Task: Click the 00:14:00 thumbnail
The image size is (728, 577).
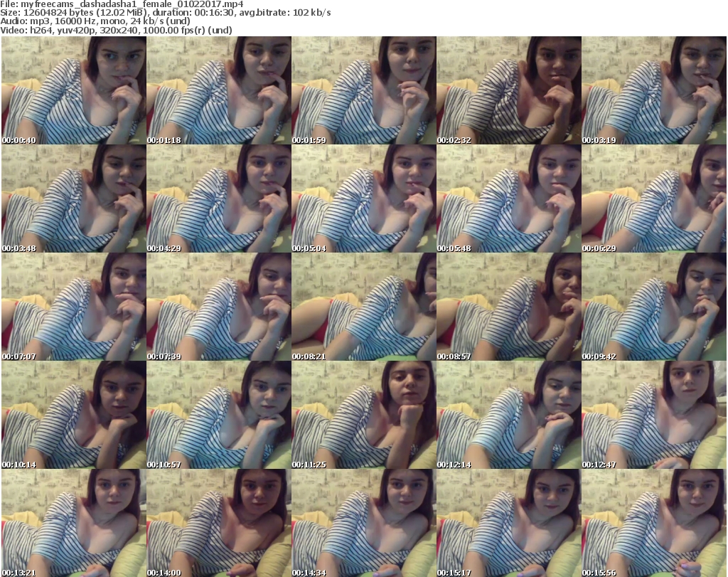Action: tap(219, 523)
